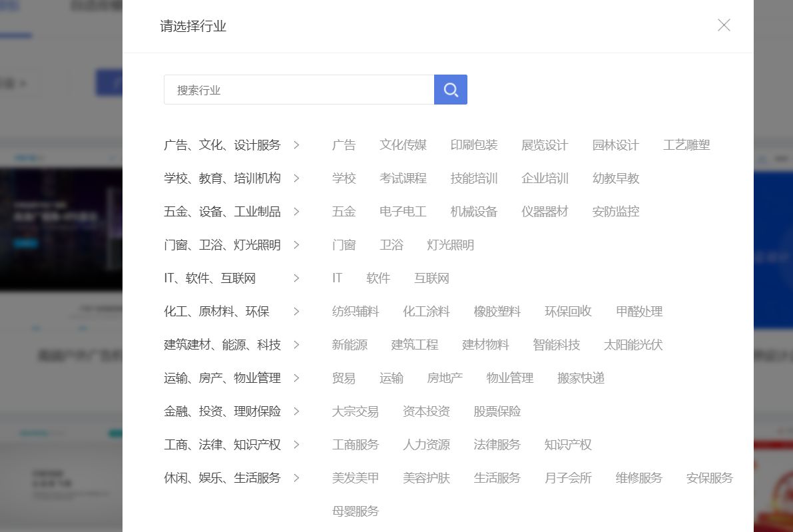The width and height of the screenshot is (793, 532).
Task: Select the 文化传媒 industry
Action: (402, 144)
